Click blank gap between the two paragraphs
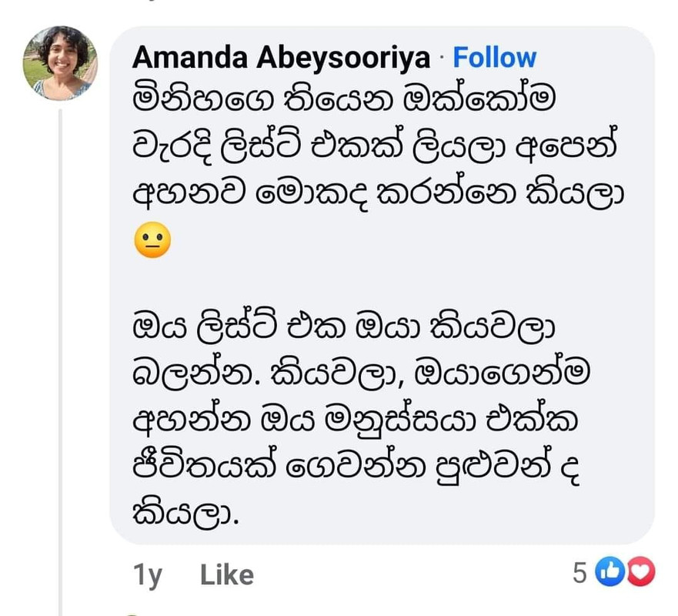Viewport: 678px width, 616px height. click(380, 283)
